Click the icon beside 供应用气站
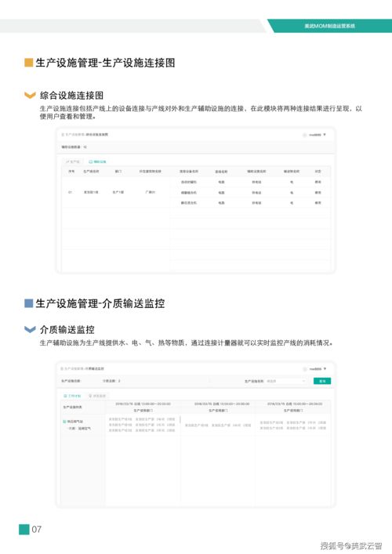The image size is (392, 554). [64, 422]
